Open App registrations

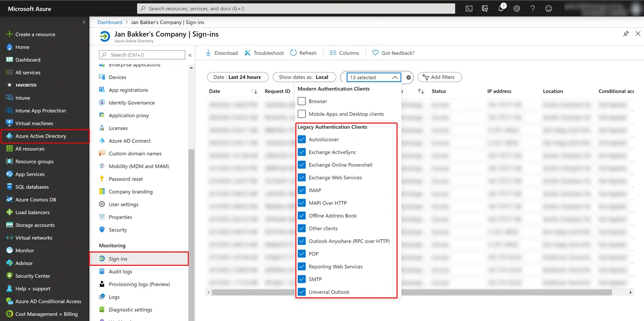pyautogui.click(x=128, y=90)
